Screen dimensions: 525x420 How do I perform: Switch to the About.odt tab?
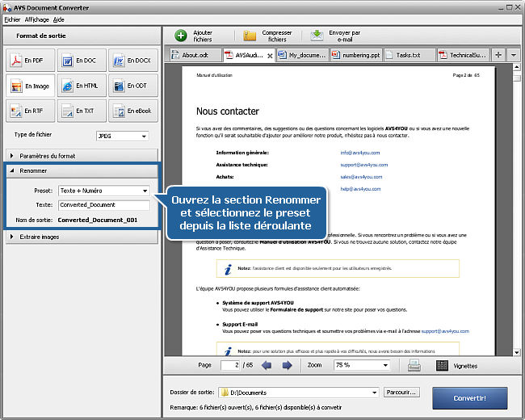point(196,55)
